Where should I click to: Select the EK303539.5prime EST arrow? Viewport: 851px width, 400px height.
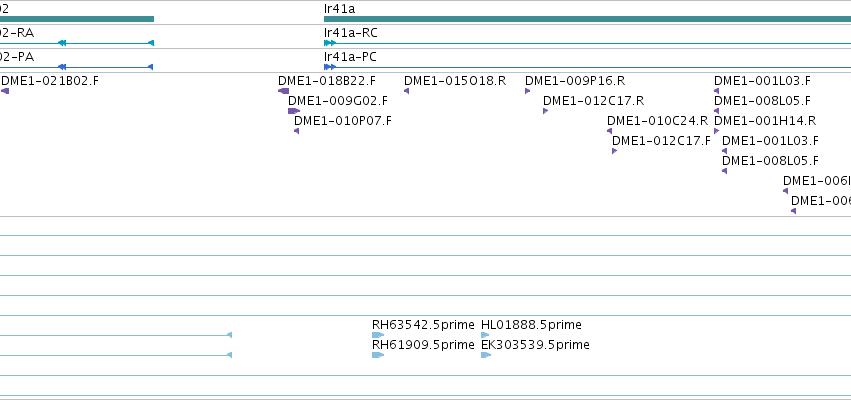486,355
